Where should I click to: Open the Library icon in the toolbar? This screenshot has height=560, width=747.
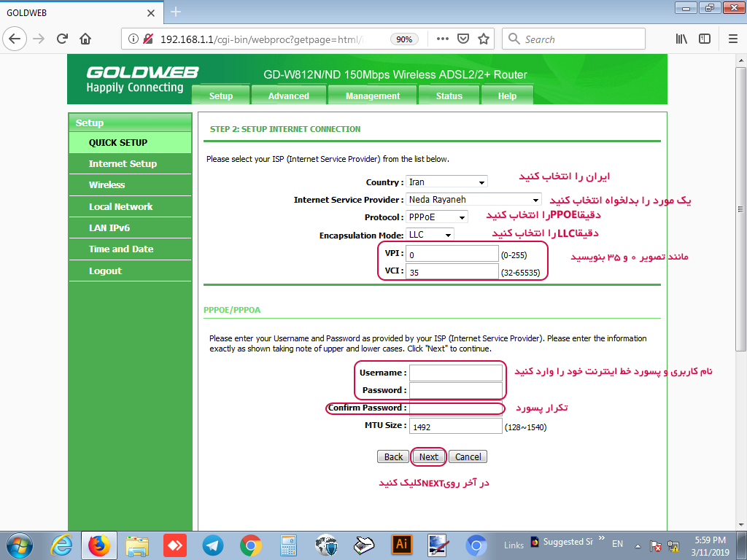pyautogui.click(x=681, y=39)
